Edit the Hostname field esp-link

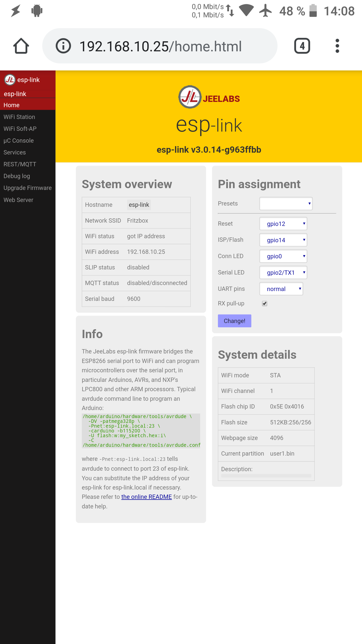click(x=139, y=205)
